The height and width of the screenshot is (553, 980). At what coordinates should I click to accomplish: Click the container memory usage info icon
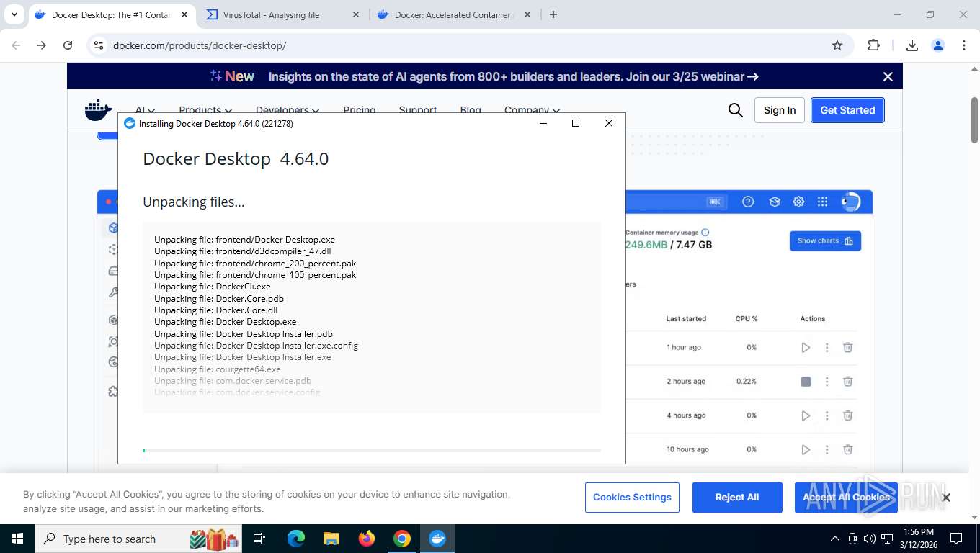(x=705, y=233)
